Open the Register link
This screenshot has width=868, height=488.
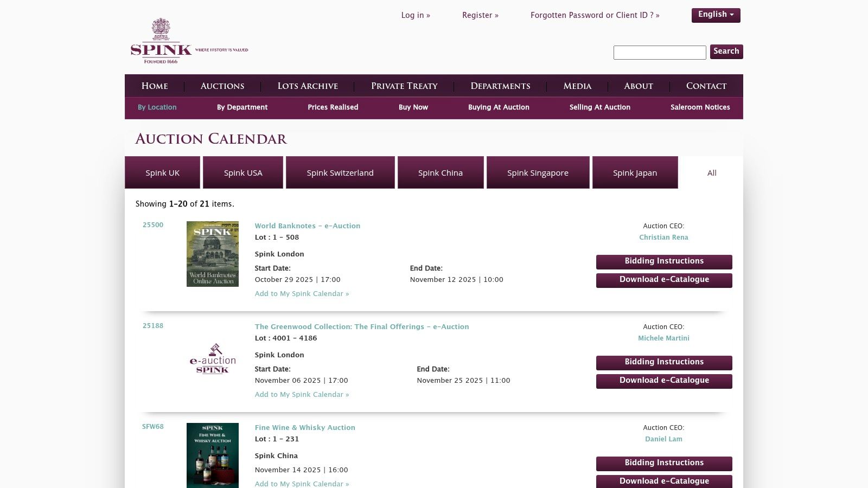[480, 15]
